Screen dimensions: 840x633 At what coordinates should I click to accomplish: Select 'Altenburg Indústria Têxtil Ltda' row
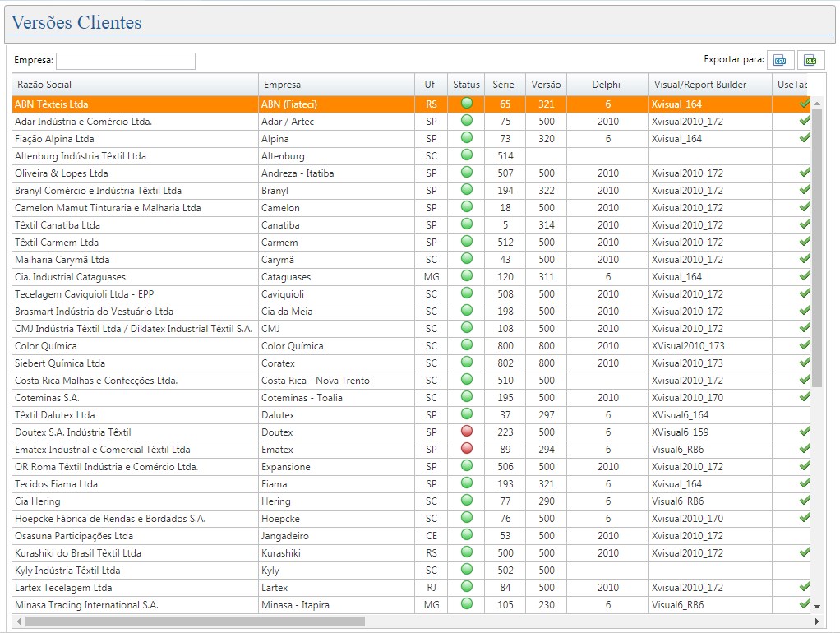click(411, 156)
